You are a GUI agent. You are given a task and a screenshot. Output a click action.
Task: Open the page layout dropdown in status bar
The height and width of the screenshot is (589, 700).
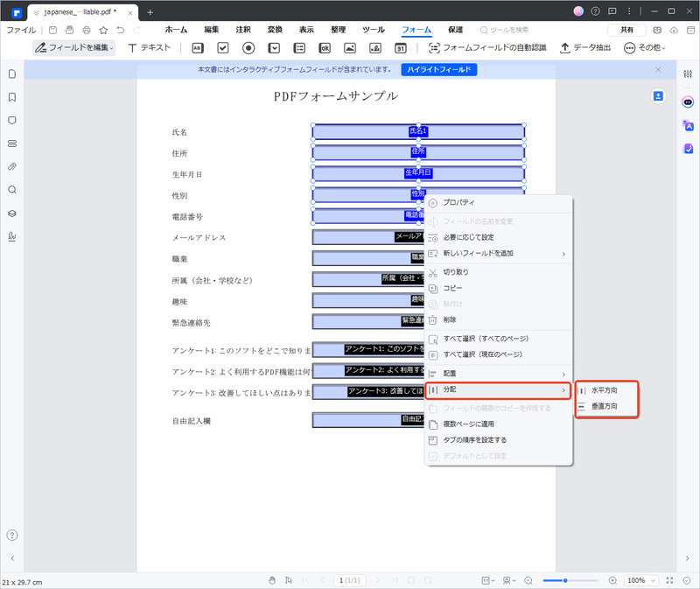(488, 580)
